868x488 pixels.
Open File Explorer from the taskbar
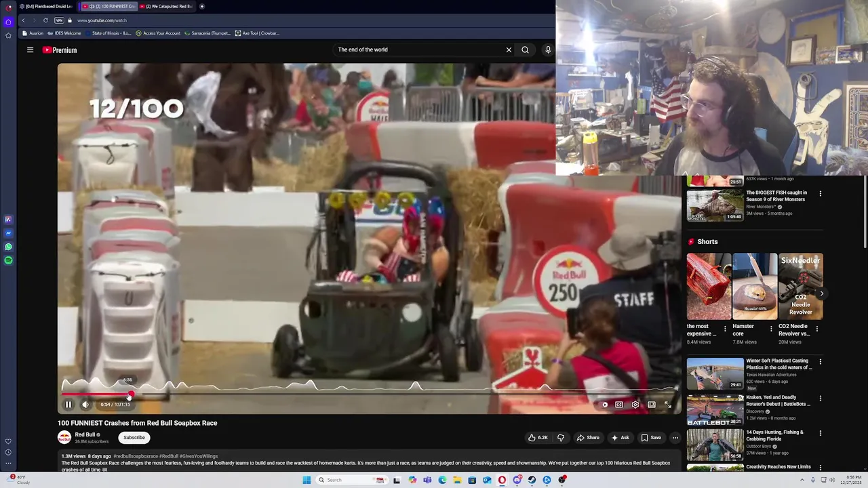[x=457, y=480]
